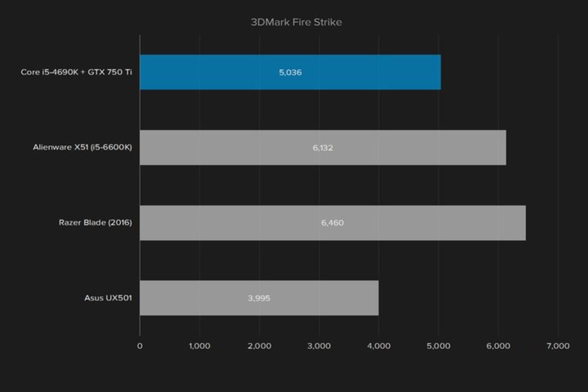Screen dimensions: 588x392
Task: Click the 6,000 x-axis tick label
Action: coord(498,346)
